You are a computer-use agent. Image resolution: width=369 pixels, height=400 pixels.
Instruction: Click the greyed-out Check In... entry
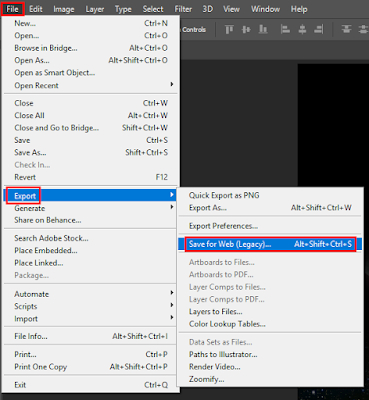(x=91, y=165)
